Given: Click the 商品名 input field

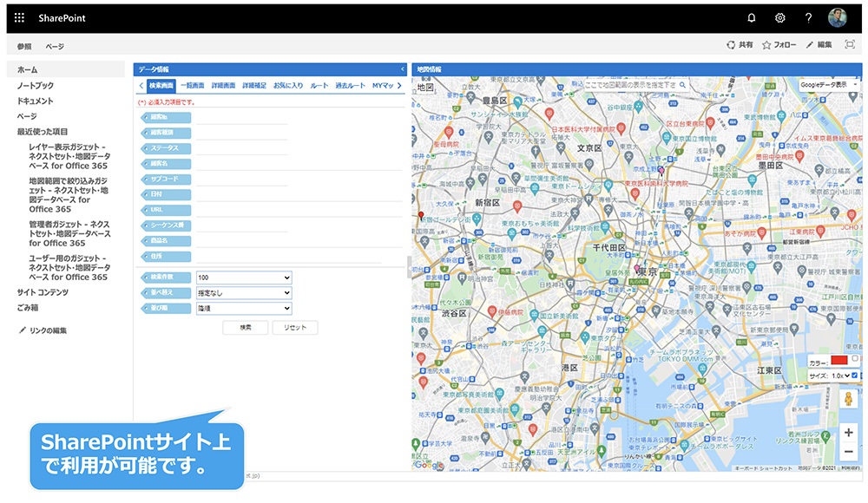Looking at the screenshot, I should [x=299, y=241].
